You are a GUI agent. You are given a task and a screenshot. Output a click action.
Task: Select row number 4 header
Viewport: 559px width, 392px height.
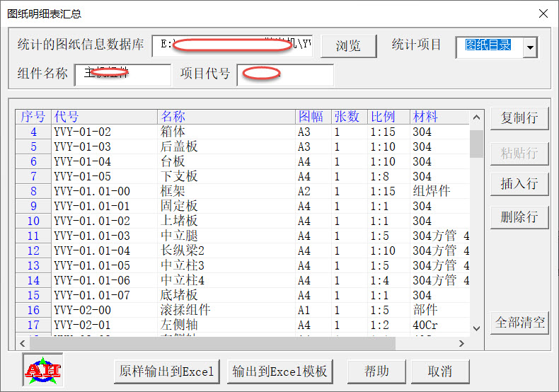[33, 132]
